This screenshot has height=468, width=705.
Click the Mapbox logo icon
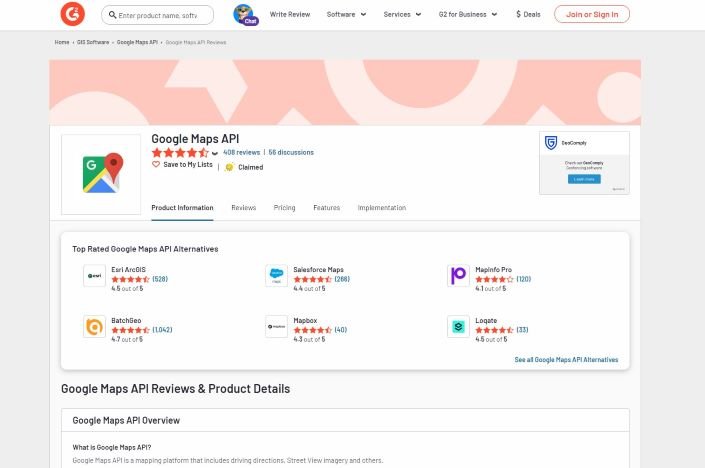point(277,326)
